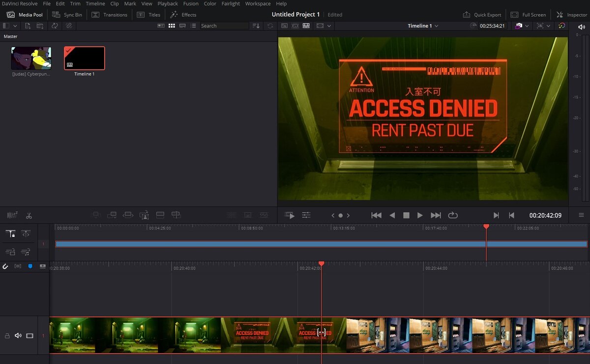Open the viewer Tools sliders icon

[x=306, y=215]
